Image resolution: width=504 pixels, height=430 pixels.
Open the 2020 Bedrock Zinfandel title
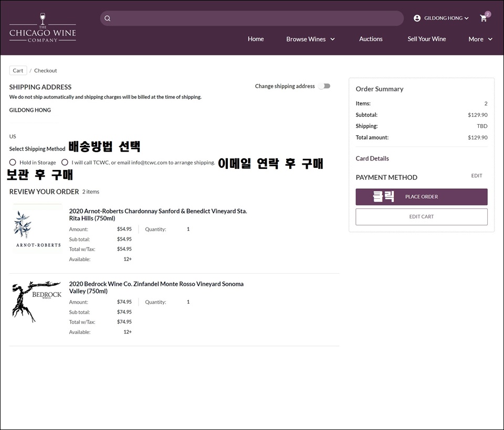point(156,287)
